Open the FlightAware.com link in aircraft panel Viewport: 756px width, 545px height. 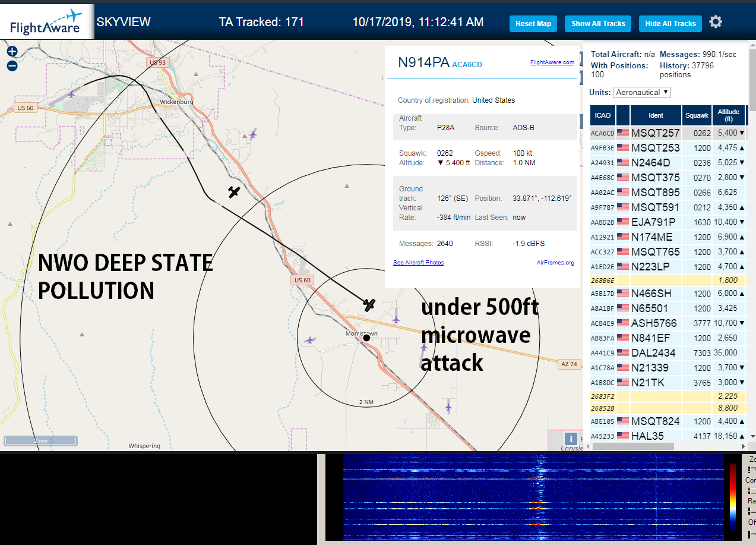552,62
